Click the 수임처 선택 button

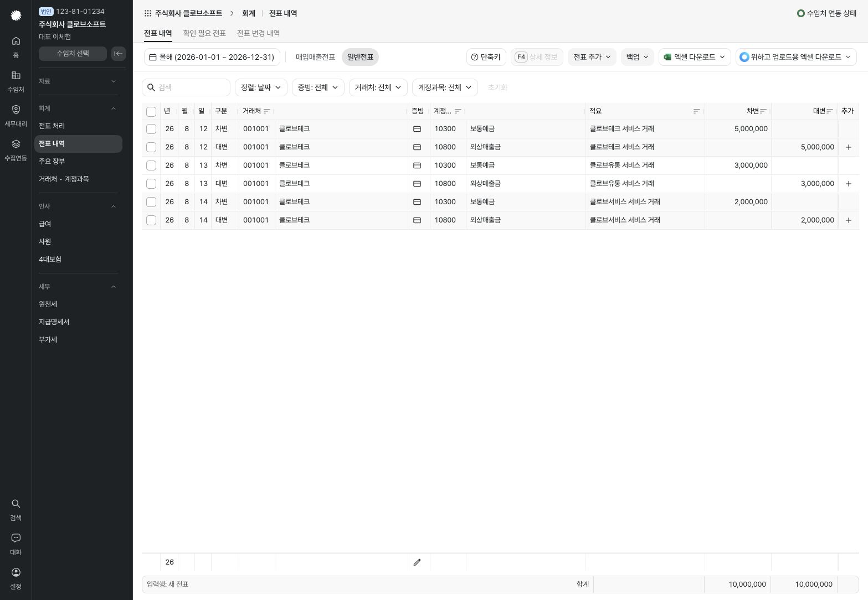pos(73,54)
